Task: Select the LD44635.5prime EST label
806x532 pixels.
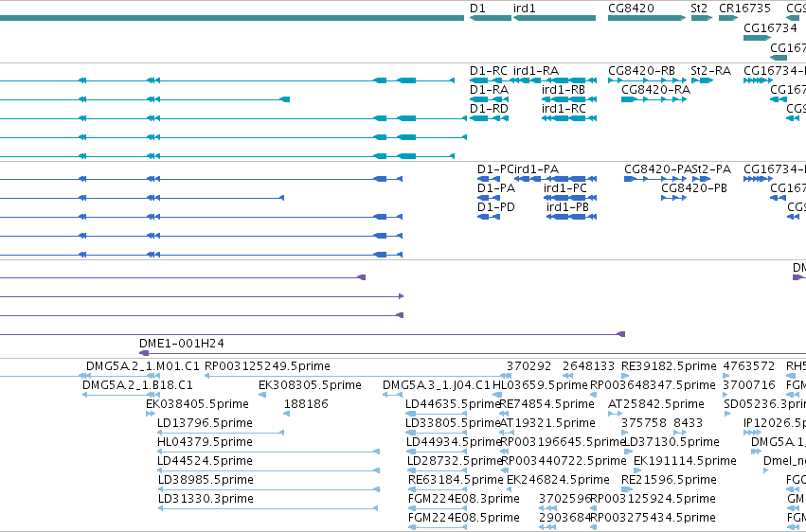Action: pos(453,404)
